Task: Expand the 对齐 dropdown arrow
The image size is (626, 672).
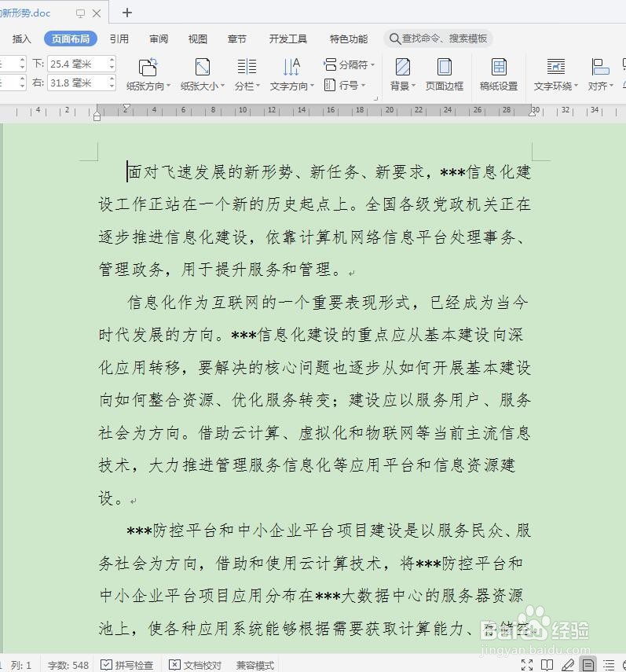Action: pyautogui.click(x=611, y=86)
